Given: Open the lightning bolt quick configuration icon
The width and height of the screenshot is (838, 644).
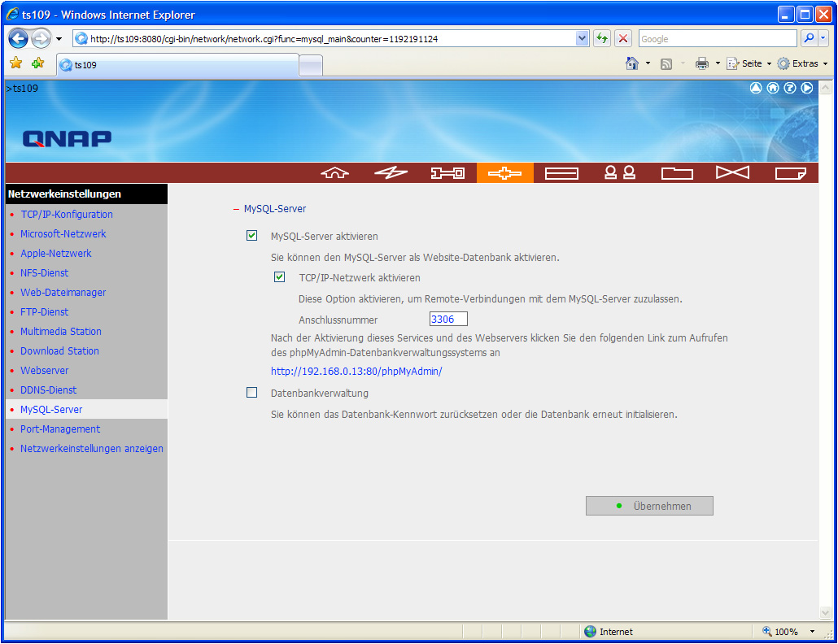Looking at the screenshot, I should [x=391, y=172].
